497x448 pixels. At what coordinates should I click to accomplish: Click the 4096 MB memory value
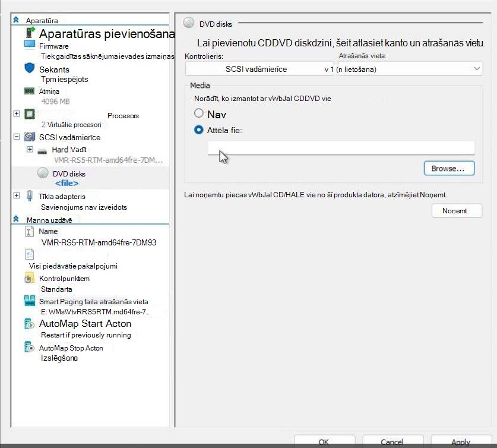coord(55,102)
